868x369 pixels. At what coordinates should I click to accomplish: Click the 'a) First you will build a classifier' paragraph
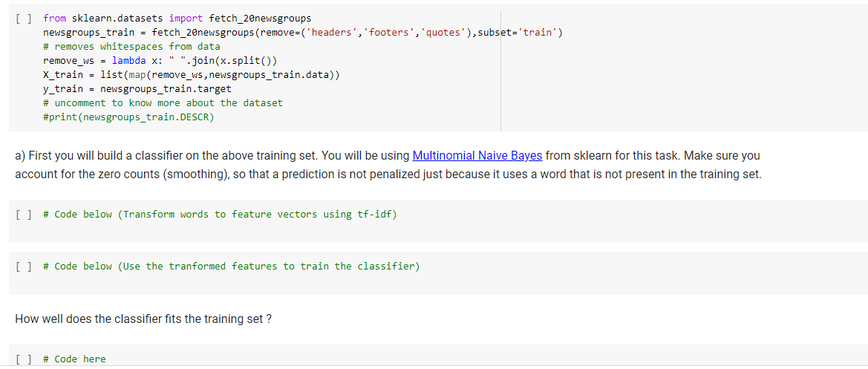pyautogui.click(x=388, y=166)
